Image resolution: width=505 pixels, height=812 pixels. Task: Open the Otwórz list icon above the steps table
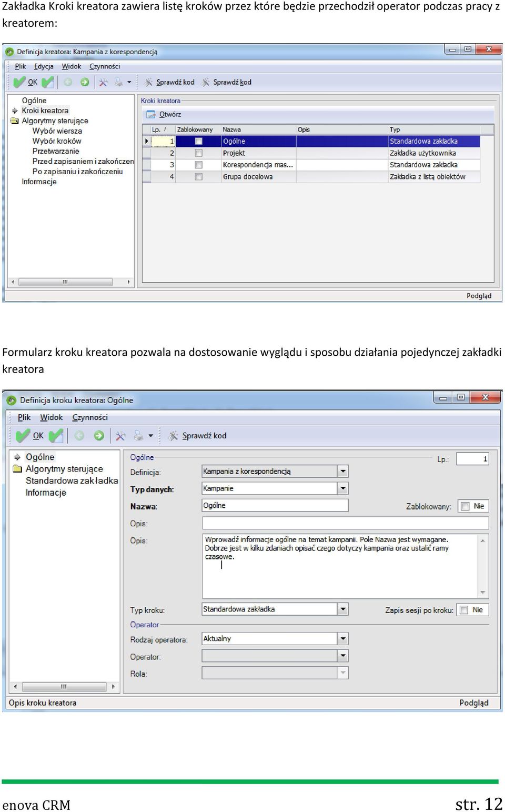pyautogui.click(x=151, y=114)
